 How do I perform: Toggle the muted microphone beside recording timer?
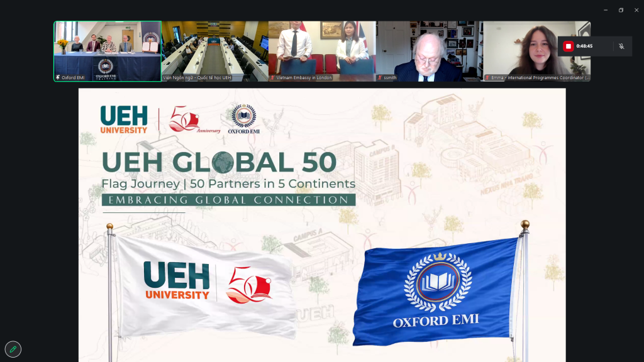click(x=621, y=46)
